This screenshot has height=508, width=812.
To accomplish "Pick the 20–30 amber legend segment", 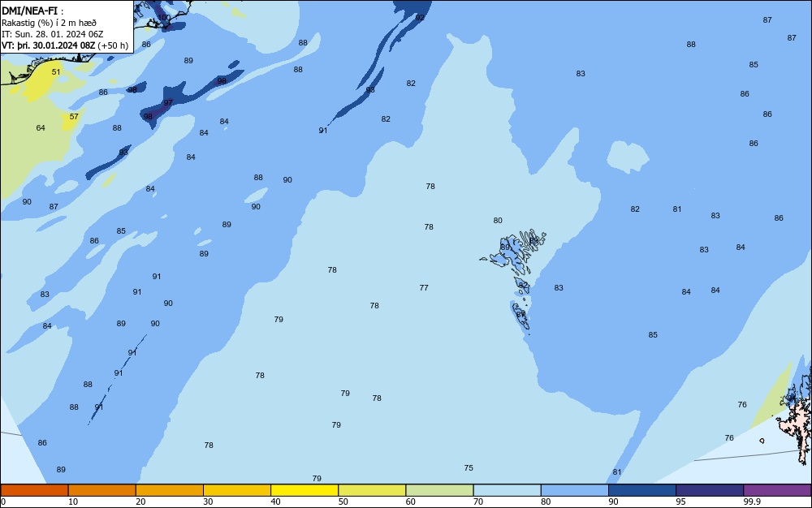I will point(170,490).
